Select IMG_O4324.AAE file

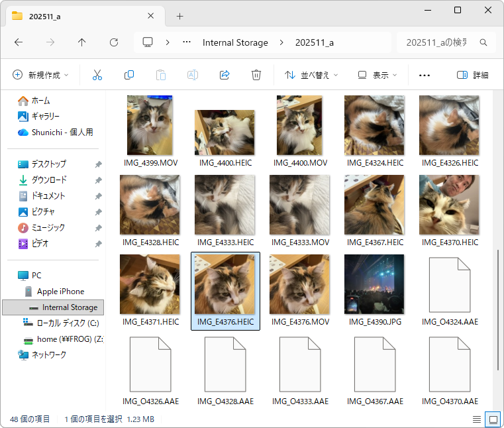[450, 285]
